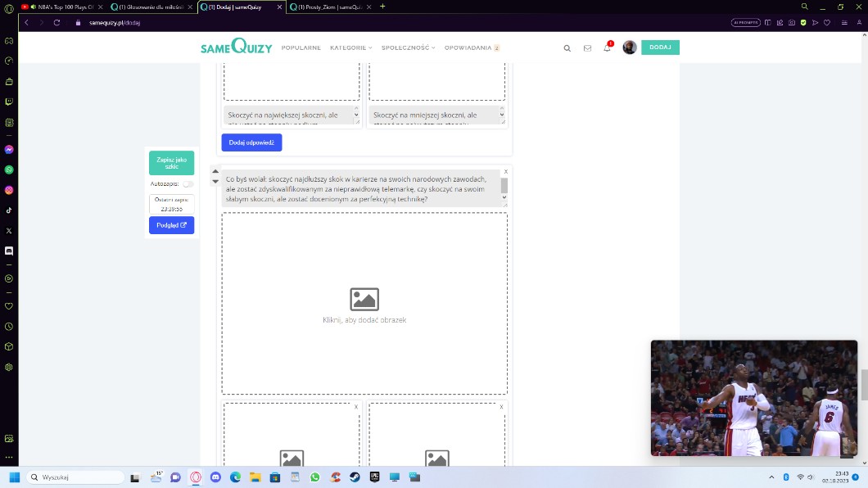Toggle the Autozapis switch
Viewport: 868px width, 488px height.
(188, 184)
